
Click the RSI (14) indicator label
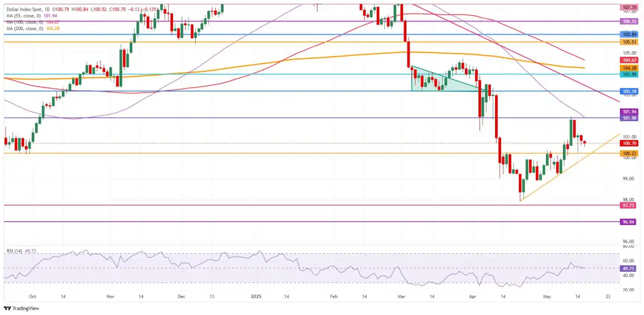coord(15,250)
